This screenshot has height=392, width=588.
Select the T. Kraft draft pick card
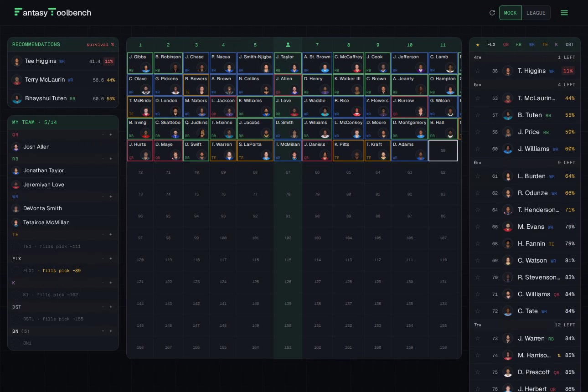[x=377, y=150]
